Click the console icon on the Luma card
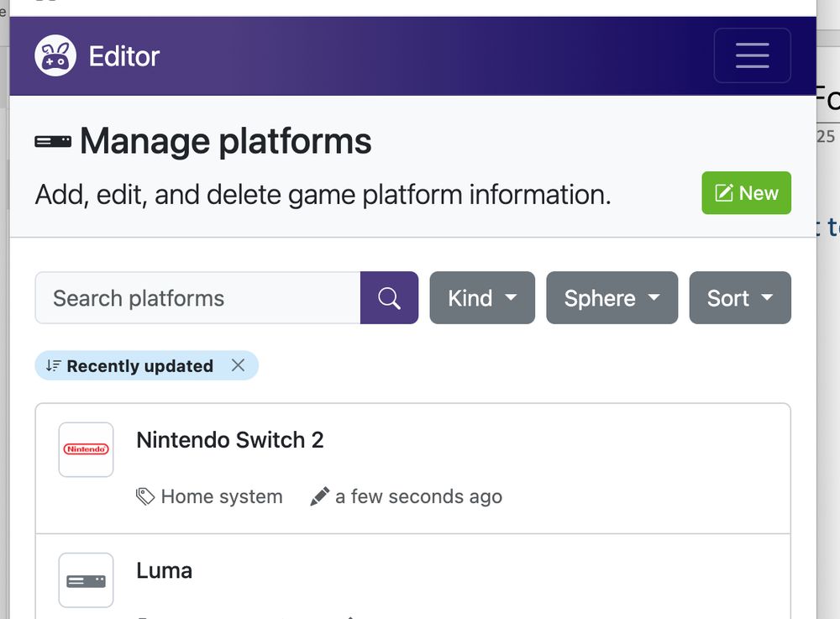 coord(86,580)
